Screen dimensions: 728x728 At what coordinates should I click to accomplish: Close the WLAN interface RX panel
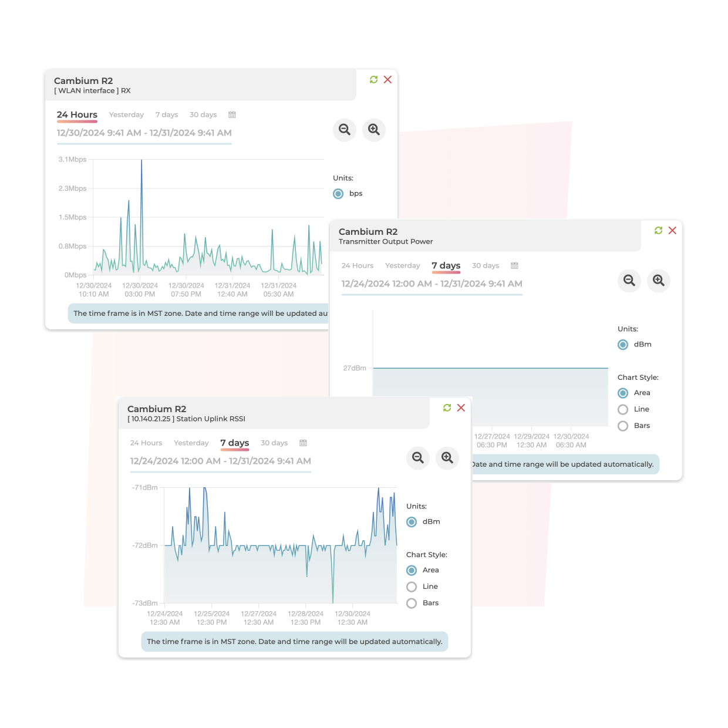coord(387,80)
